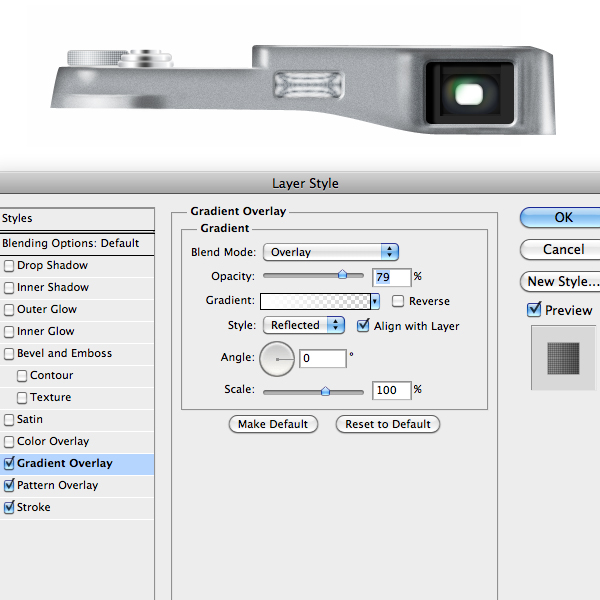Select the Inner Shadow row label
Image resolution: width=600 pixels, height=600 pixels.
53,288
